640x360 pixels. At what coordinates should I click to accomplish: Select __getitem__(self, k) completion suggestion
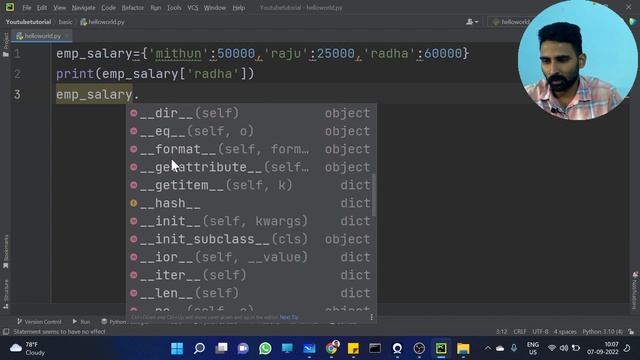click(x=251, y=185)
